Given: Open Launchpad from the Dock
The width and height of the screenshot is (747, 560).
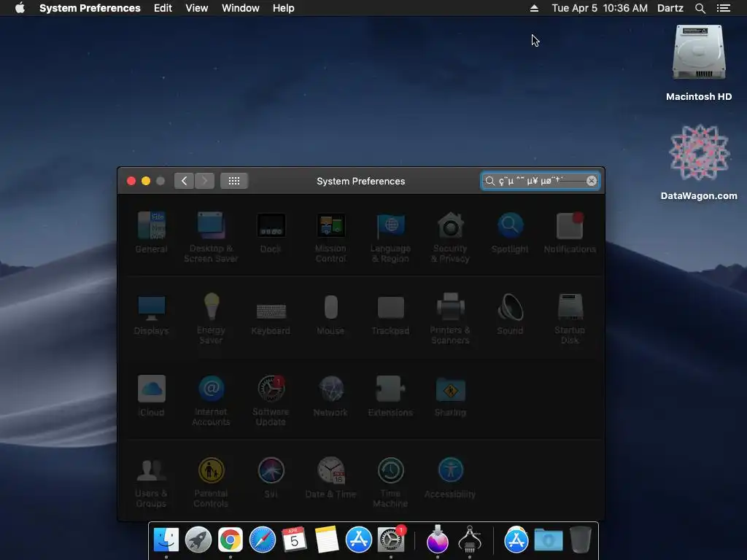Looking at the screenshot, I should (198, 540).
